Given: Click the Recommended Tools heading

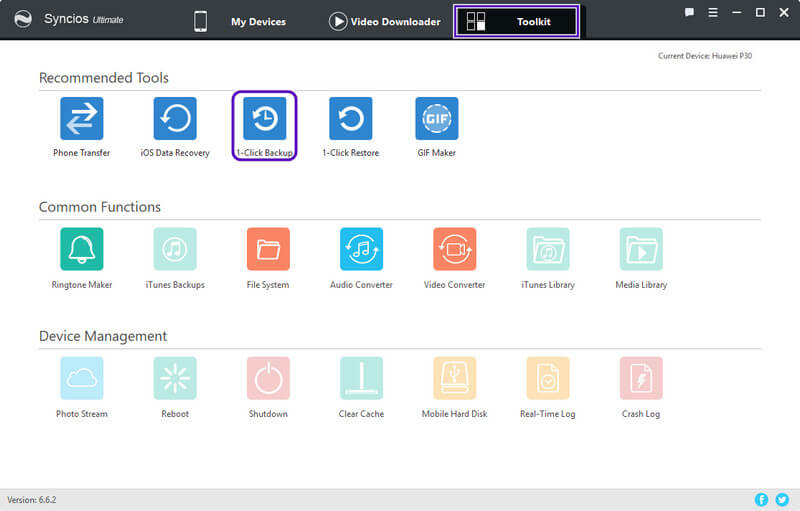Looking at the screenshot, I should [104, 78].
